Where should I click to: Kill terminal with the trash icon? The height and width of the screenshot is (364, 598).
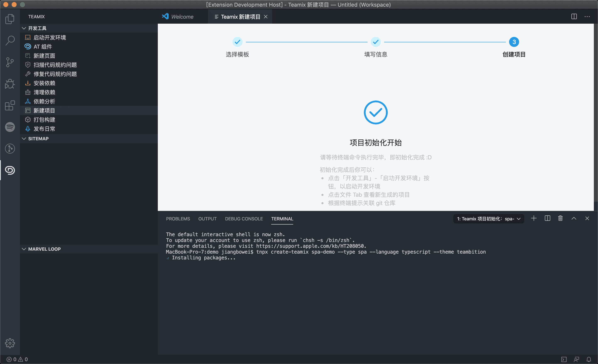(560, 218)
